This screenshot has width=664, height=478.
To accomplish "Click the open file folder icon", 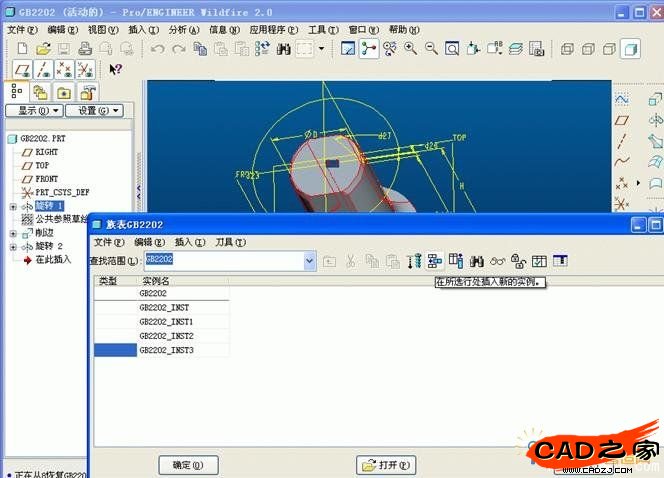I will click(x=42, y=49).
